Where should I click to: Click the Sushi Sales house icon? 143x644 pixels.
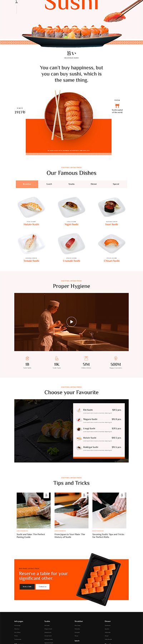click(x=27, y=358)
